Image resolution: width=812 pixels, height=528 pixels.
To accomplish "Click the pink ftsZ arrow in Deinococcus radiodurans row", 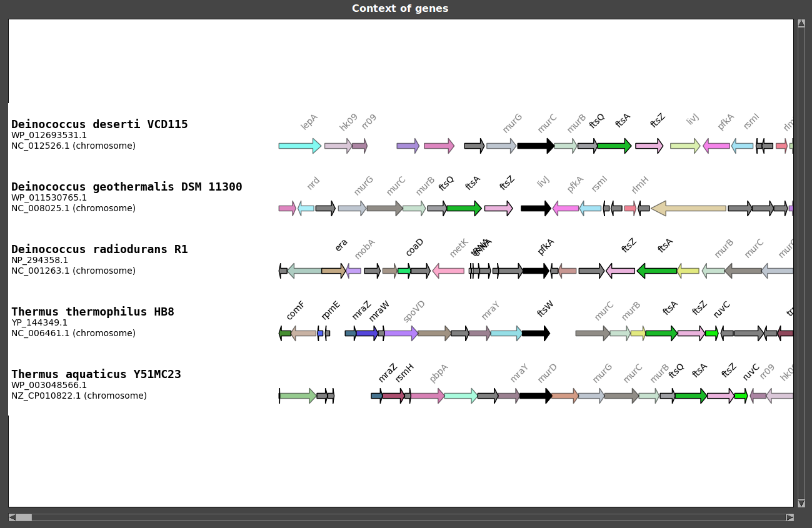I will (620, 271).
